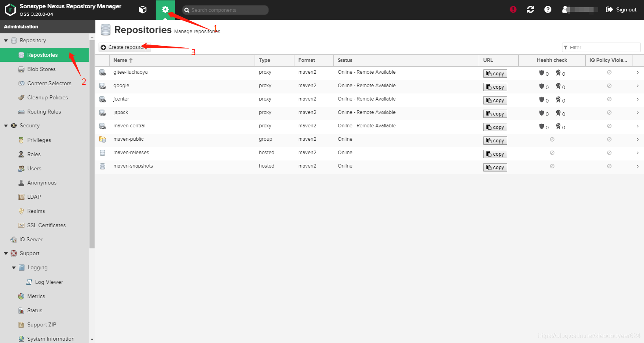Sort repositories by the Status column
The image size is (644, 343).
[x=406, y=60]
